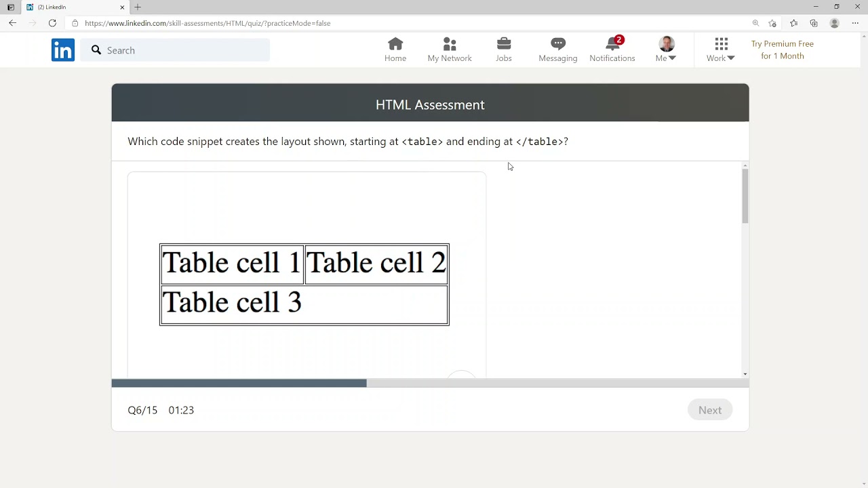Viewport: 868px width, 488px height.
Task: Open browser profile avatar icon
Action: pyautogui.click(x=835, y=23)
